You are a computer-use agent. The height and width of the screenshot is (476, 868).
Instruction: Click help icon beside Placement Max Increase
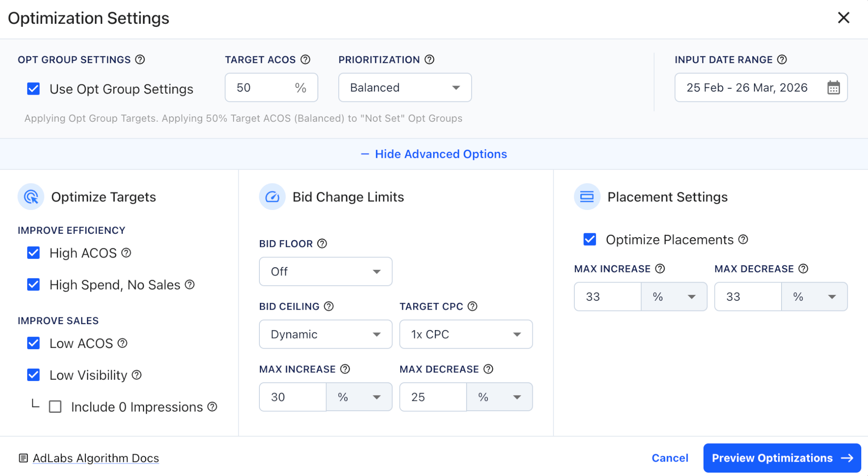660,269
